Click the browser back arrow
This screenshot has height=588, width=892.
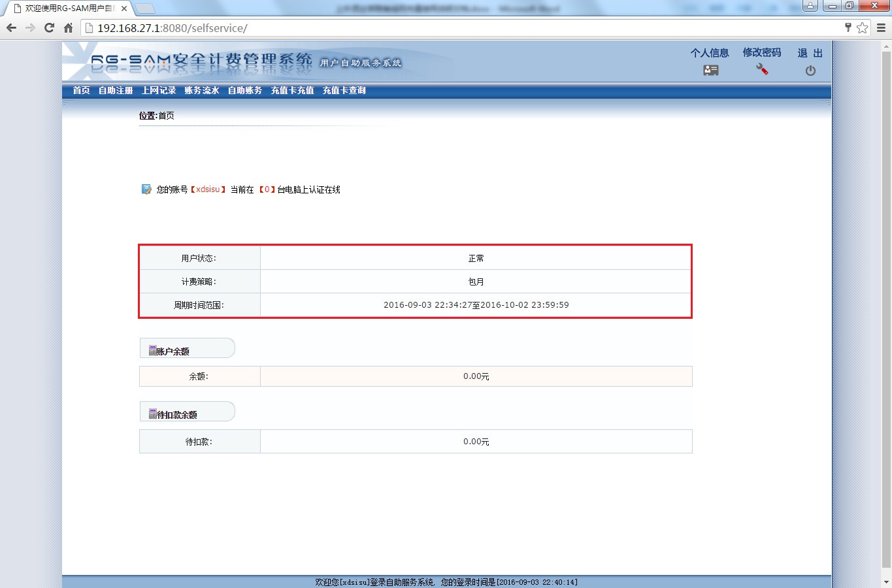11,28
